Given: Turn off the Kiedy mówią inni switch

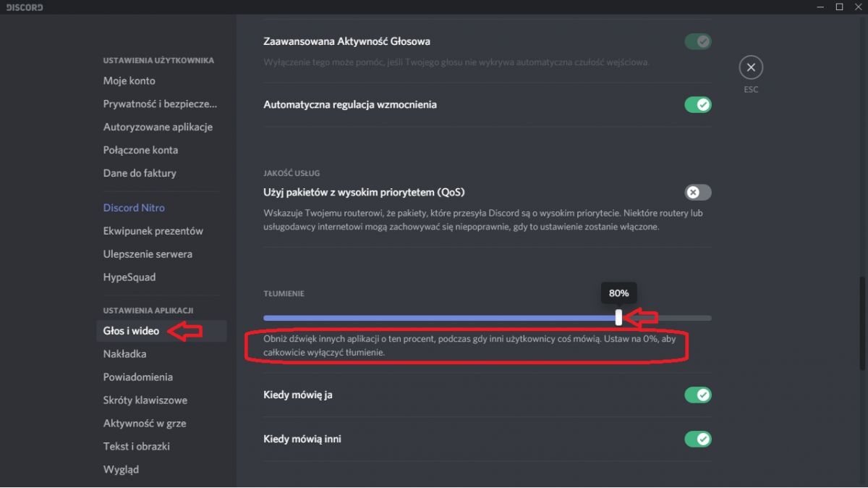Looking at the screenshot, I should pyautogui.click(x=698, y=439).
